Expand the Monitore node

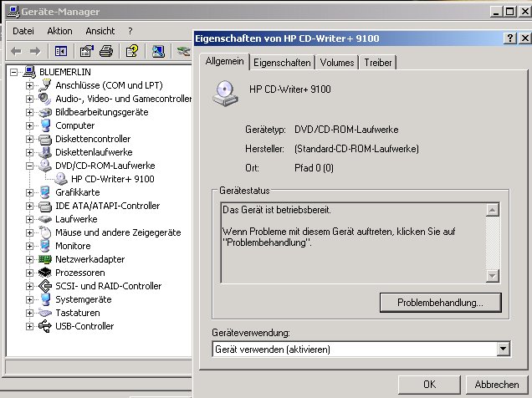click(x=29, y=246)
